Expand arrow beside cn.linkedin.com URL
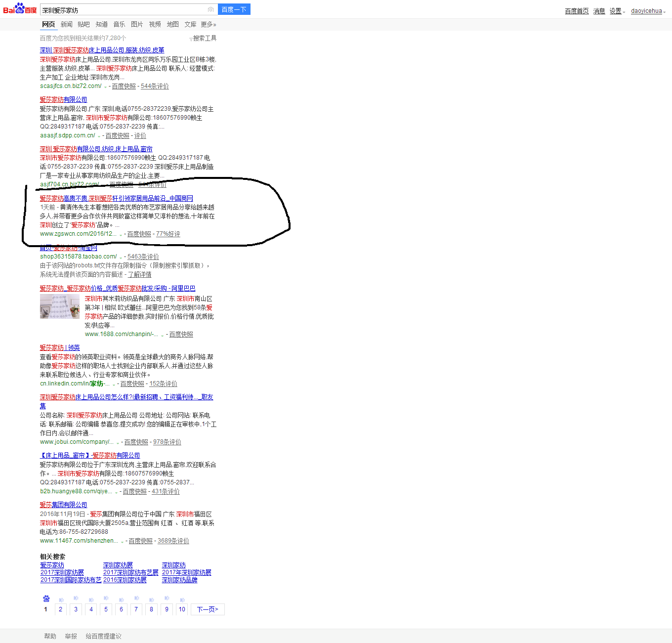The image size is (672, 643). 114,385
